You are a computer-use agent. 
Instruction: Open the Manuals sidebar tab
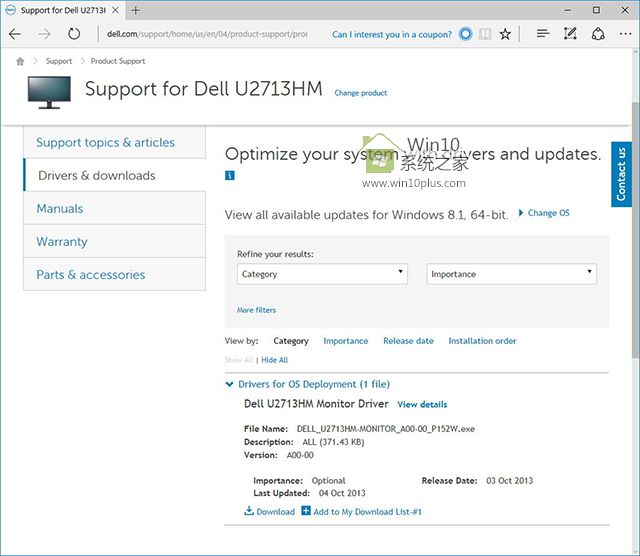click(x=115, y=208)
